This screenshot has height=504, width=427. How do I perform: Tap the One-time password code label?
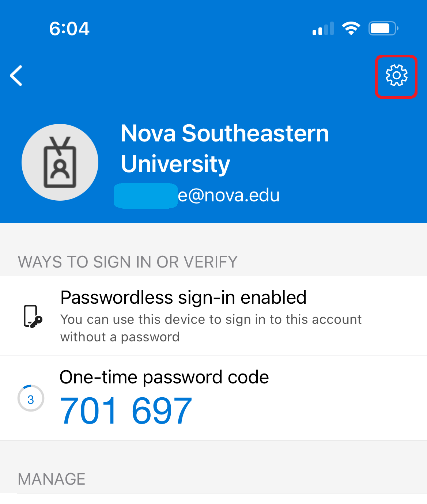point(164,377)
